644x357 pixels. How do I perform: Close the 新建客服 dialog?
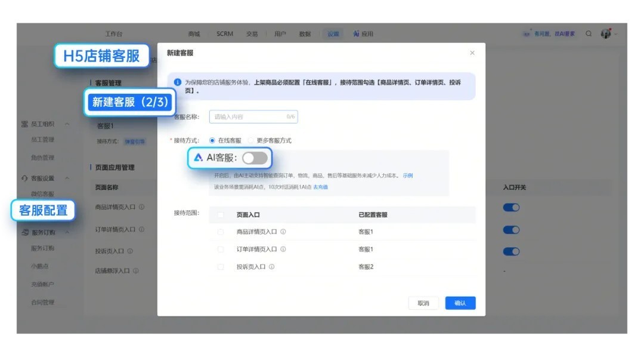click(472, 53)
